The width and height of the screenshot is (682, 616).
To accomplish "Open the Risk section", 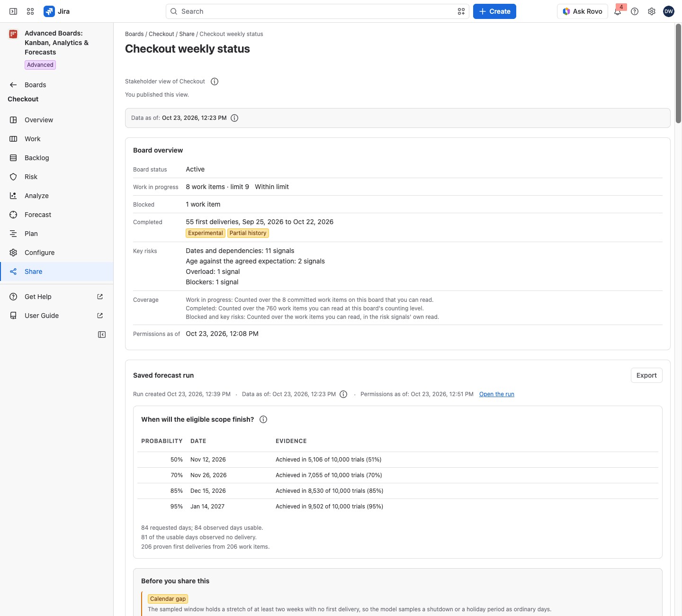I will [x=57, y=177].
